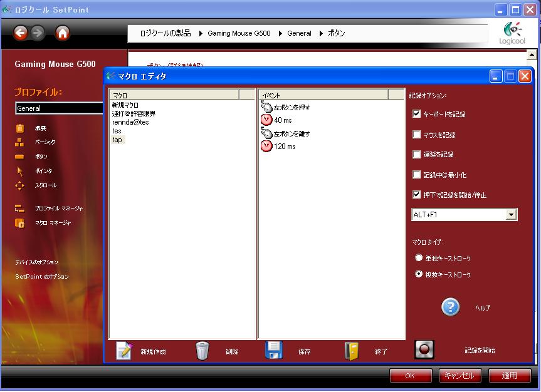This screenshot has width=541, height=392.
Task: Click the blue help question mark icon
Action: coord(450,307)
